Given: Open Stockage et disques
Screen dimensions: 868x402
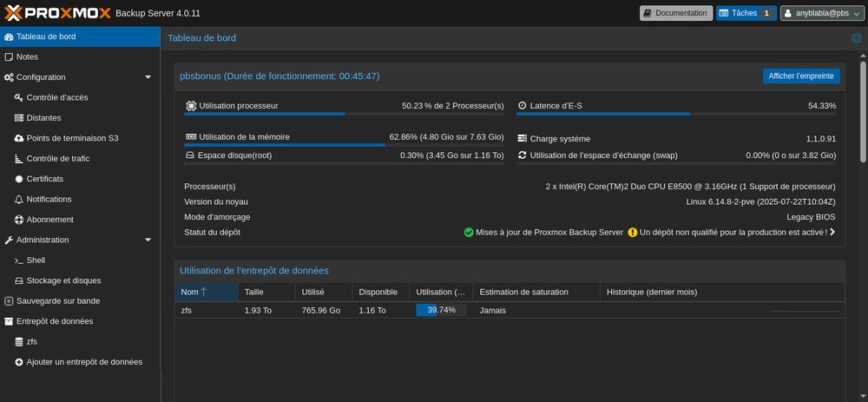Looking at the screenshot, I should point(80,280).
